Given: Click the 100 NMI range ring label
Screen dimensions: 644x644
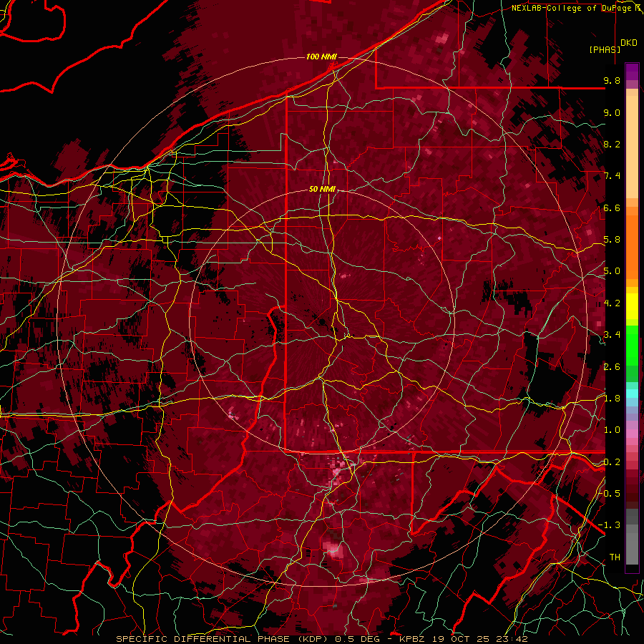Looking at the screenshot, I should tap(321, 57).
